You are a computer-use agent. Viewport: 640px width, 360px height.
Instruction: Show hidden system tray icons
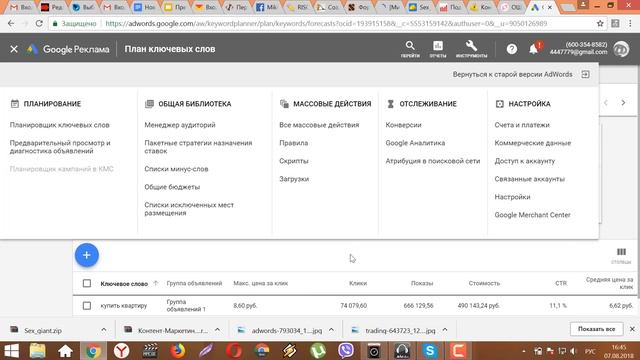point(524,351)
